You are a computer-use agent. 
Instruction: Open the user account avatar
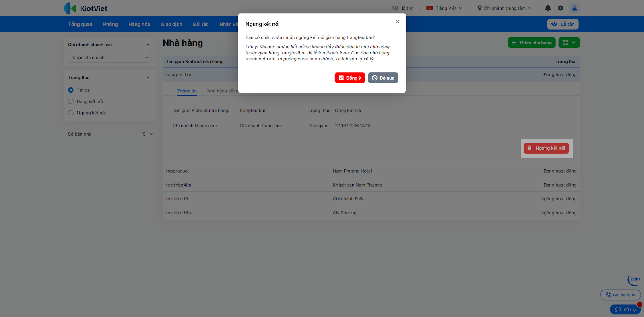574,8
